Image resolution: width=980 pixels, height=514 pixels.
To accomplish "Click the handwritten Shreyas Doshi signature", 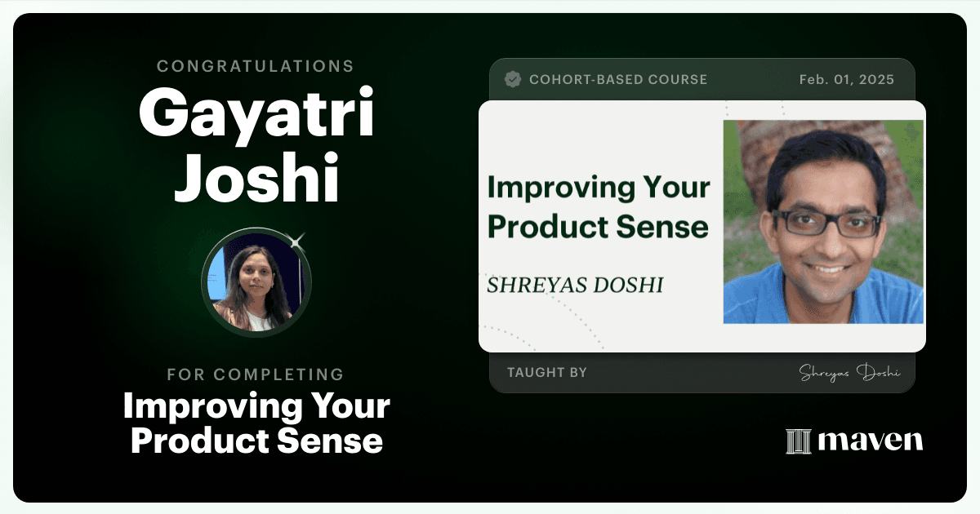I will (849, 373).
